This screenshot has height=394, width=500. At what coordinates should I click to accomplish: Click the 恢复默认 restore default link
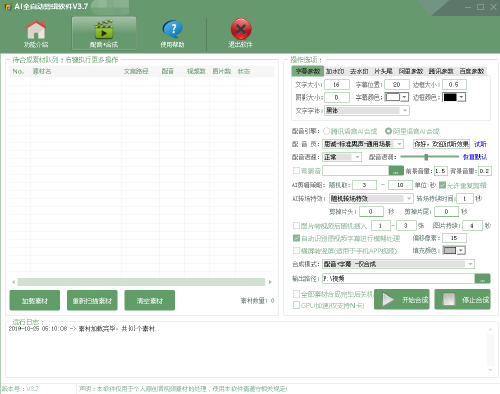click(475, 157)
